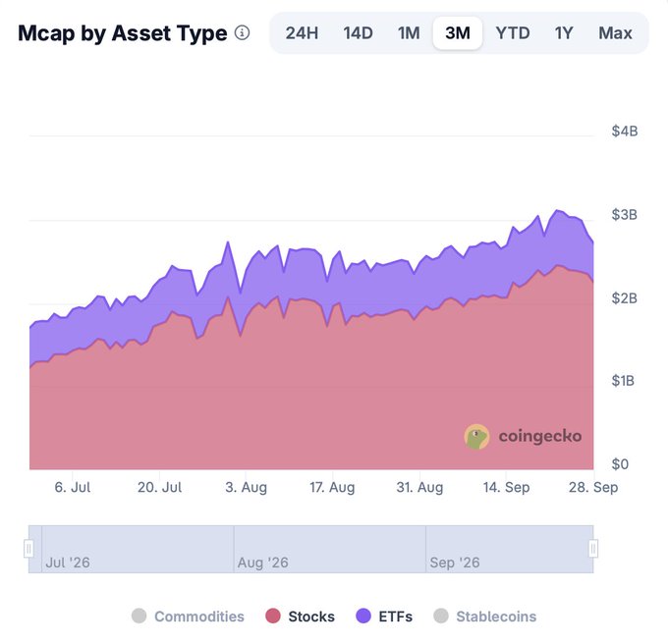Enable the Stablecoins legend series
The image size is (668, 644).
pyautogui.click(x=485, y=616)
